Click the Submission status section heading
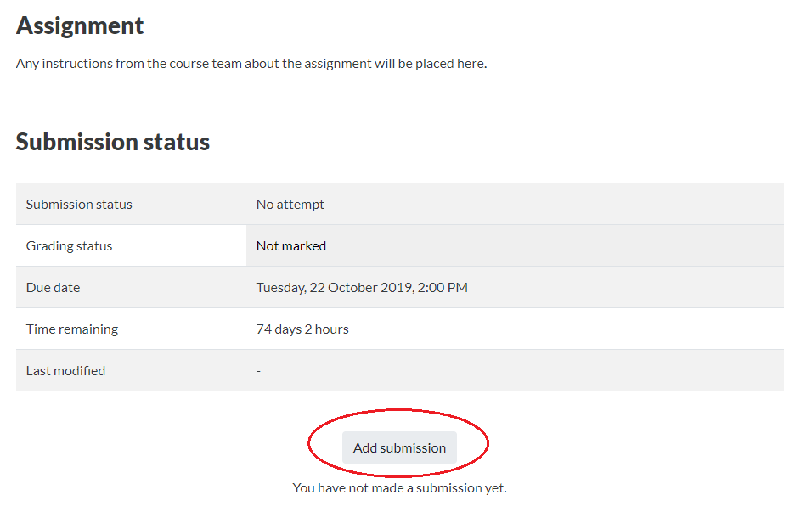This screenshot has height=512, width=812. (113, 142)
